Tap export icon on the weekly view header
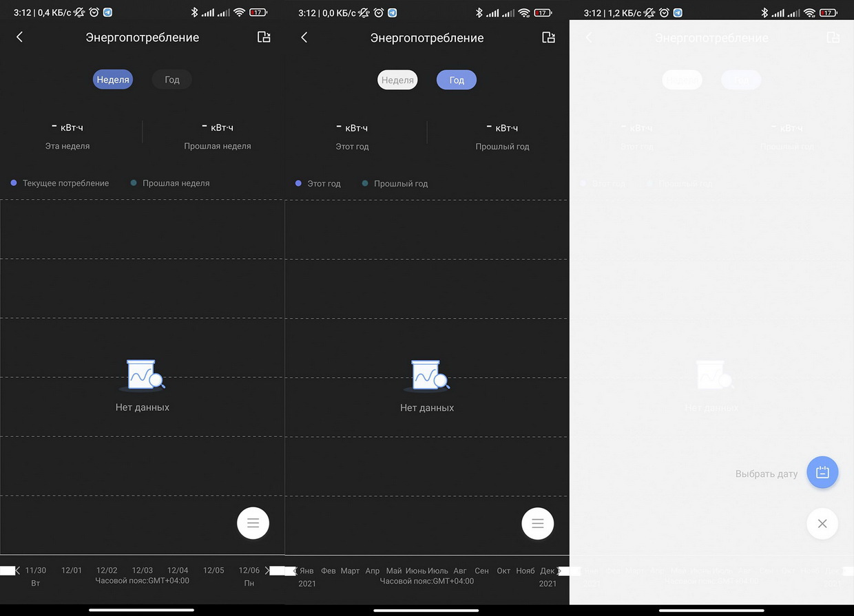This screenshot has width=854, height=616. [x=264, y=37]
